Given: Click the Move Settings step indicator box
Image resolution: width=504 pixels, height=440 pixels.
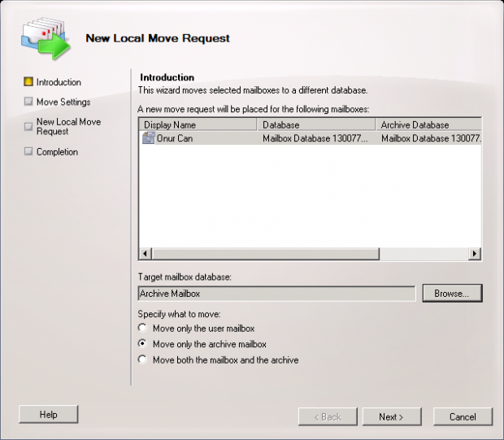Looking at the screenshot, I should [28, 102].
